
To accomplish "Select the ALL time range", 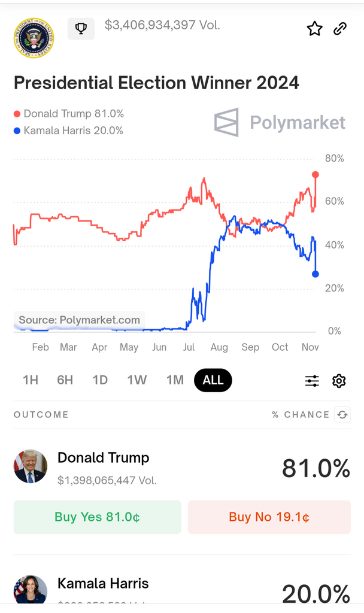I will coord(213,380).
